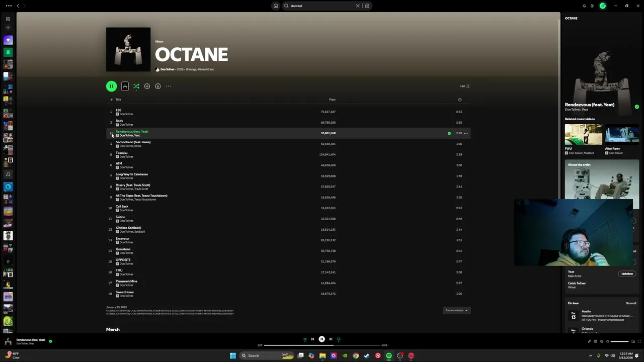This screenshot has height=362, width=644.
Task: Pause playback in the bottom player bar
Action: click(321, 339)
